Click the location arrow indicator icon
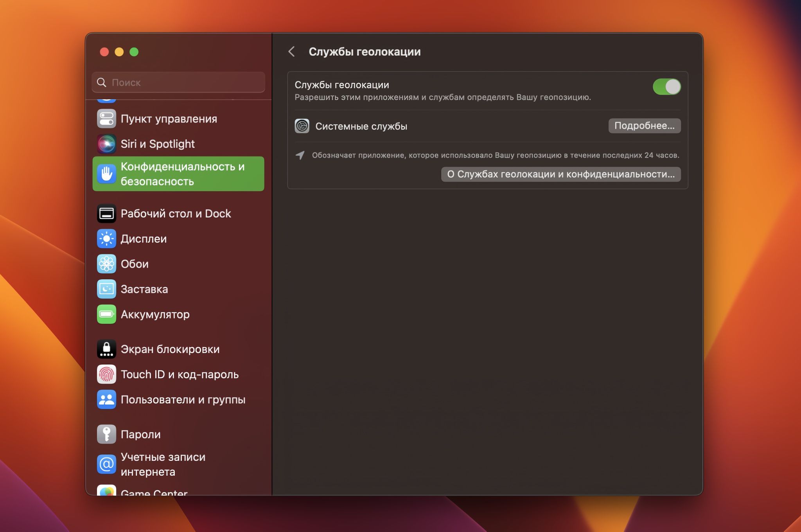 pyautogui.click(x=300, y=155)
